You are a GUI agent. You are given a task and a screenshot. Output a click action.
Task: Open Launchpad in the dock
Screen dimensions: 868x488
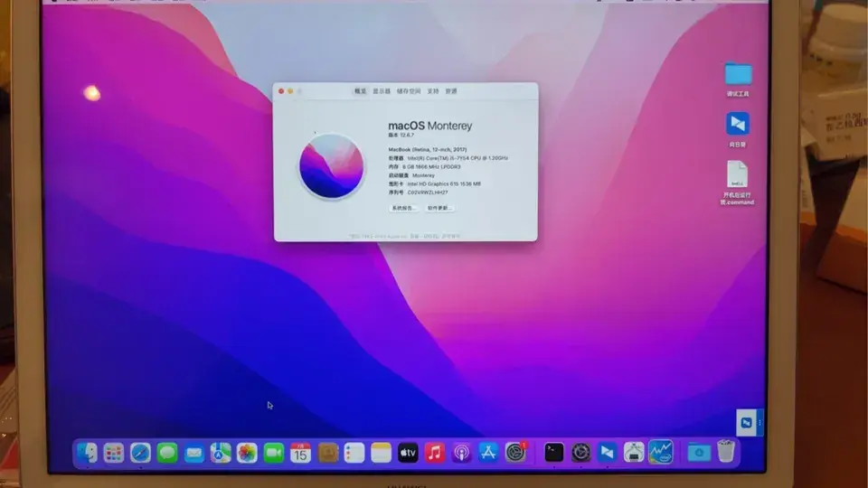(114, 453)
